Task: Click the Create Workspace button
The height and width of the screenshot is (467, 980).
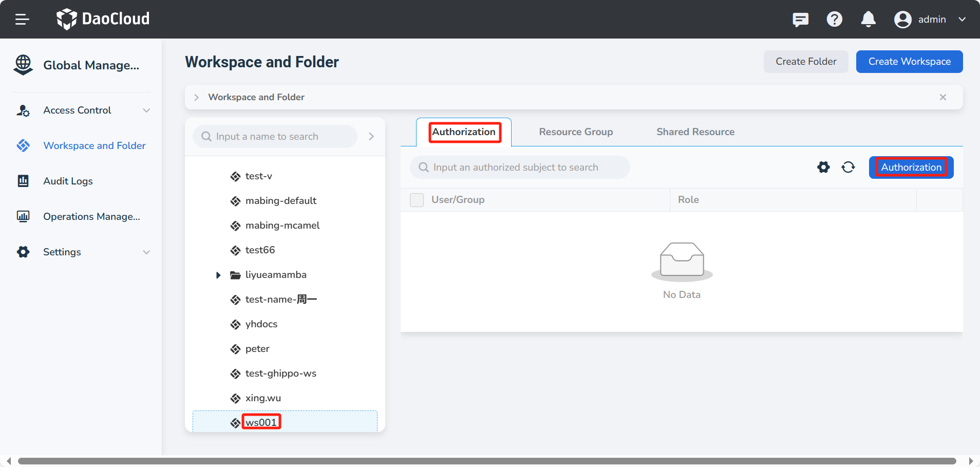Action: pos(909,62)
